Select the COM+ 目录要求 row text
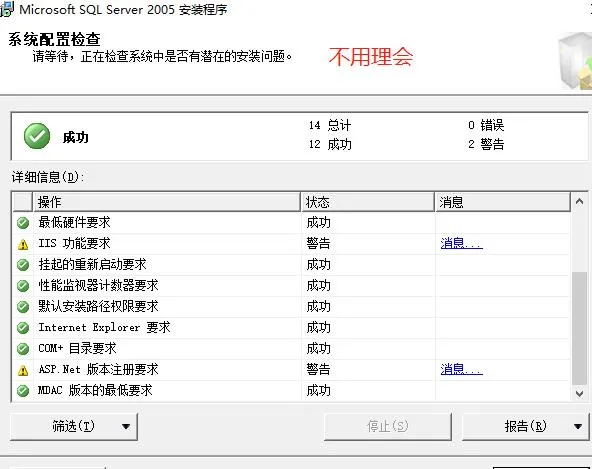The width and height of the screenshot is (592, 469). (77, 348)
